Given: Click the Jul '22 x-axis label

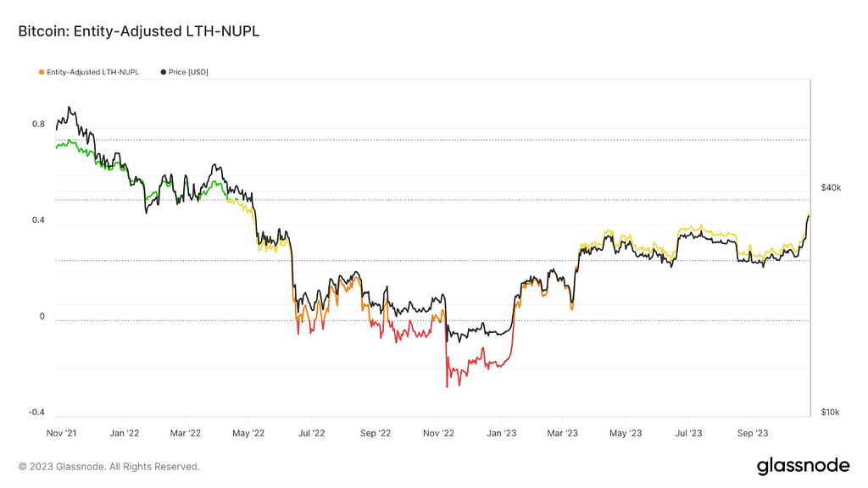Looking at the screenshot, I should 312,433.
